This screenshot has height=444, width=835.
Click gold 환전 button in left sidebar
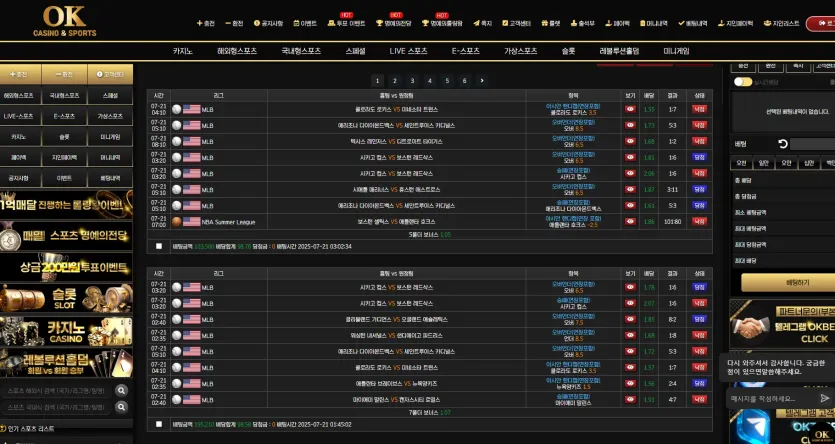64,75
